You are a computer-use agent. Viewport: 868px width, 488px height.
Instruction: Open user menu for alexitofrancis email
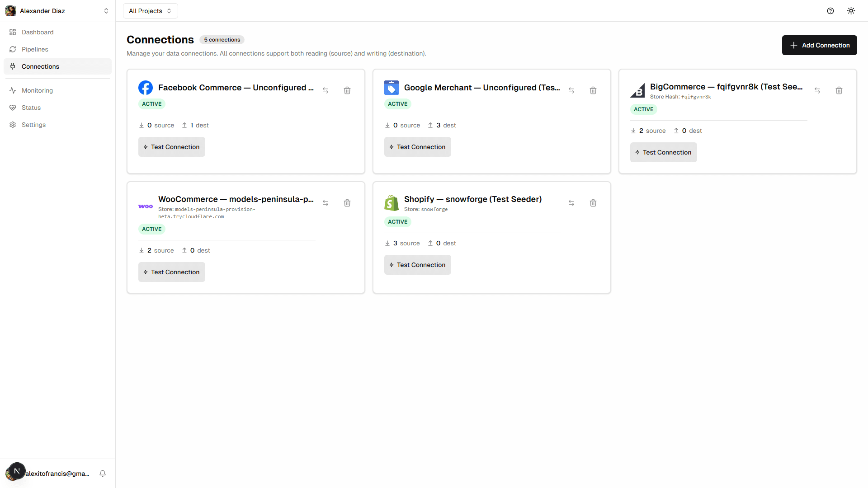(57, 474)
